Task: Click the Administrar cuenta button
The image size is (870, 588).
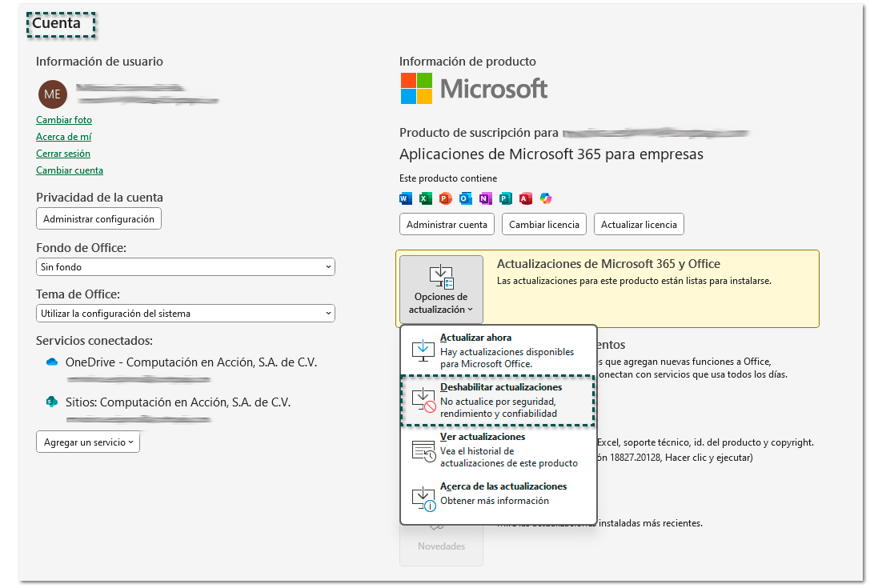Action: click(x=447, y=224)
